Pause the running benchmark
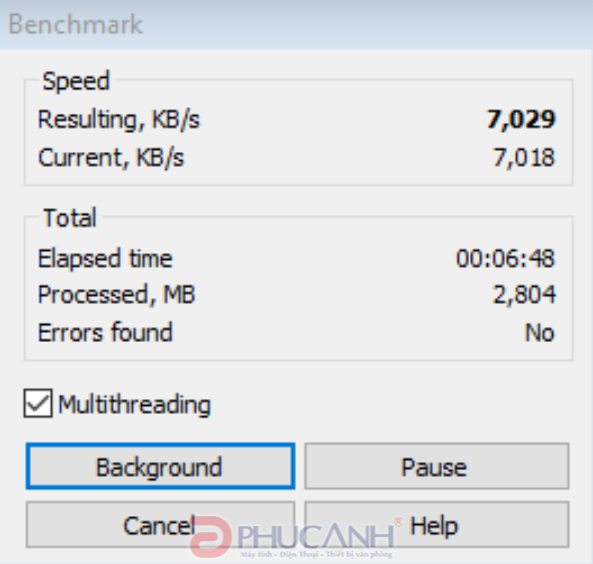Viewport: 593px width, 564px height. (x=437, y=466)
